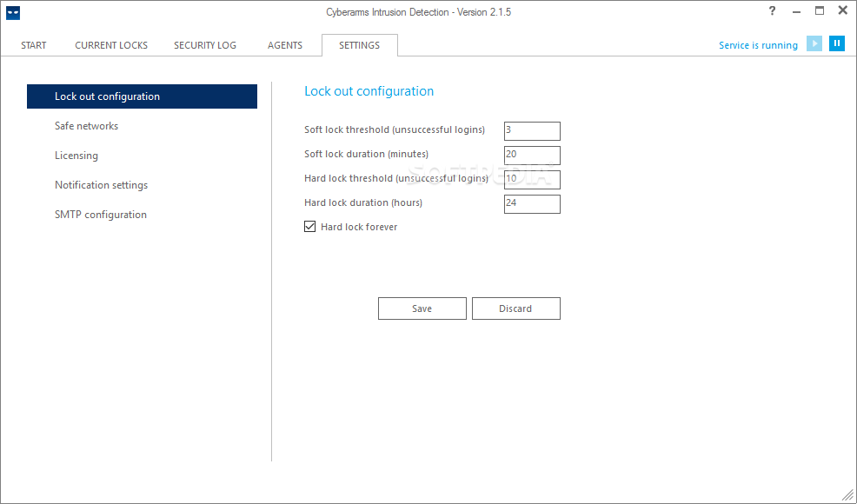Image resolution: width=857 pixels, height=504 pixels.
Task: Click the Service is running status text
Action: [x=758, y=45]
